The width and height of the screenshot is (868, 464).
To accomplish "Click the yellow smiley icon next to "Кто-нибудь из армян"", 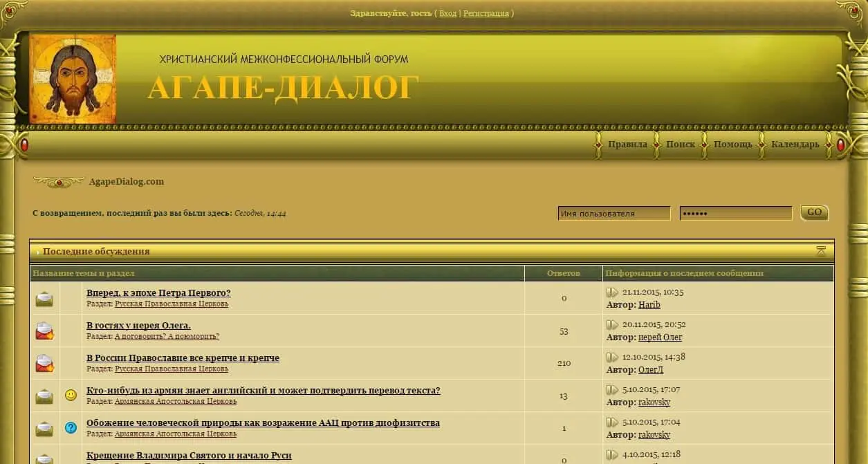I will [x=71, y=396].
